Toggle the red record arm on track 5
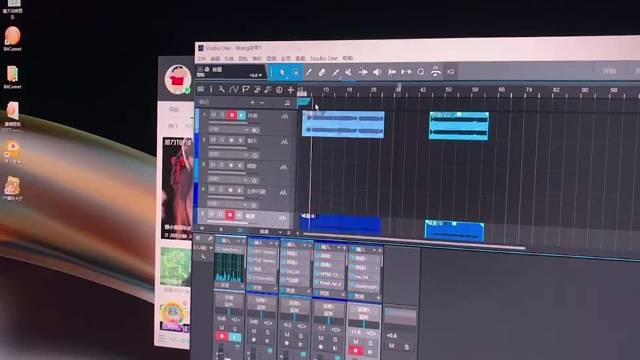The width and height of the screenshot is (640, 360). pyautogui.click(x=230, y=215)
